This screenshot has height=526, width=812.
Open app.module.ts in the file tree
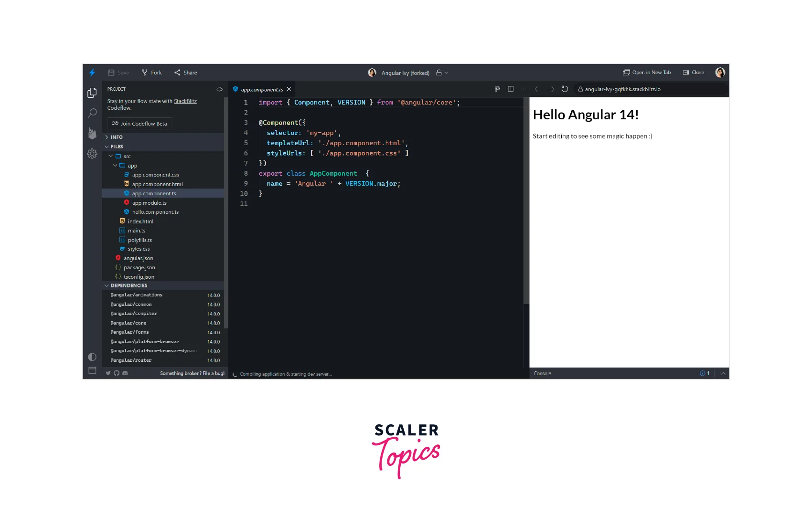coord(149,203)
